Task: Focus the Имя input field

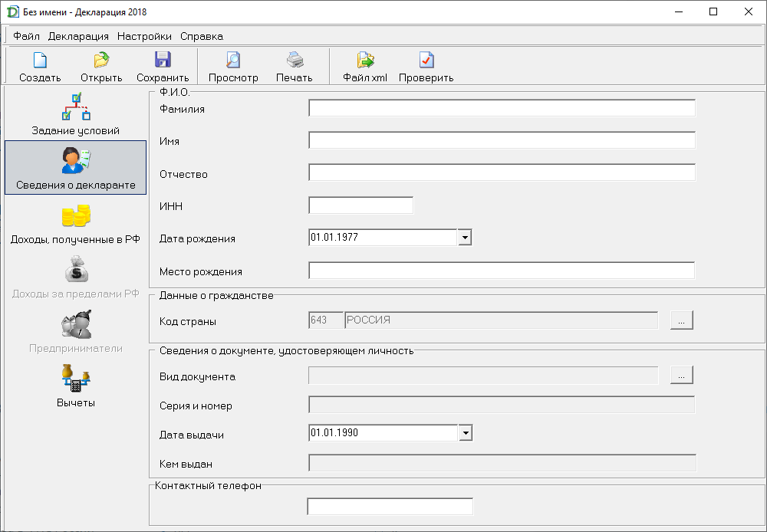Action: pyautogui.click(x=502, y=140)
